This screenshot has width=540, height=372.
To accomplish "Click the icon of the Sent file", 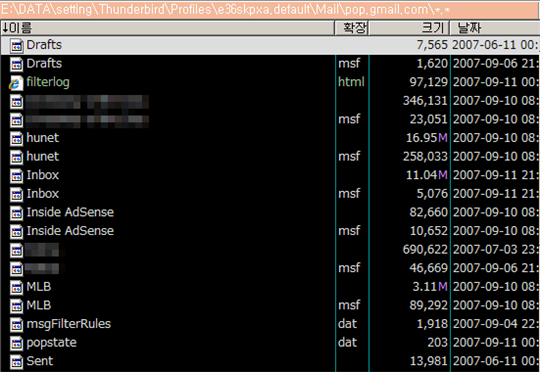I will coord(16,362).
